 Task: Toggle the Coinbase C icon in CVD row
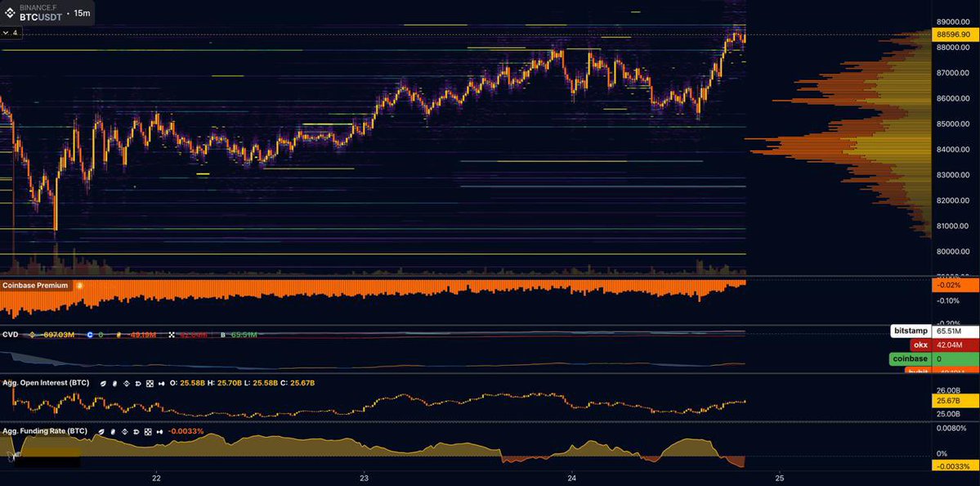click(x=90, y=335)
